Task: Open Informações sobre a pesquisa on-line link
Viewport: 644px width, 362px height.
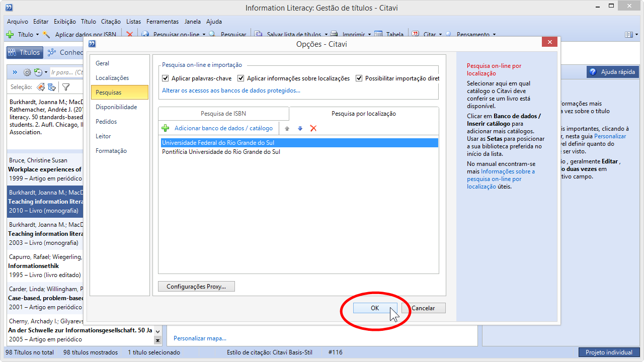Action: (x=501, y=179)
